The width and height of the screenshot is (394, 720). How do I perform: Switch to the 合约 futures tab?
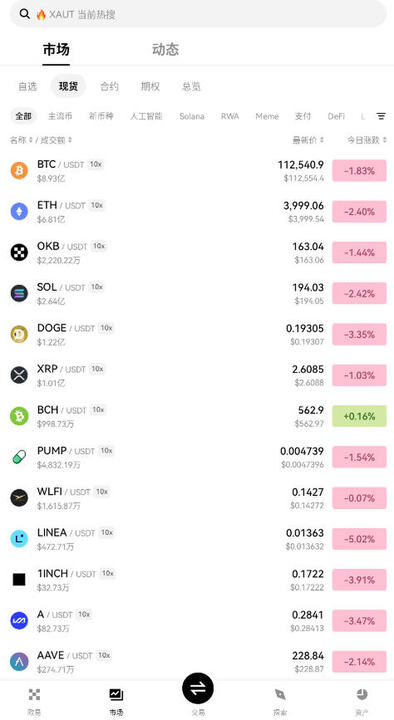point(109,86)
